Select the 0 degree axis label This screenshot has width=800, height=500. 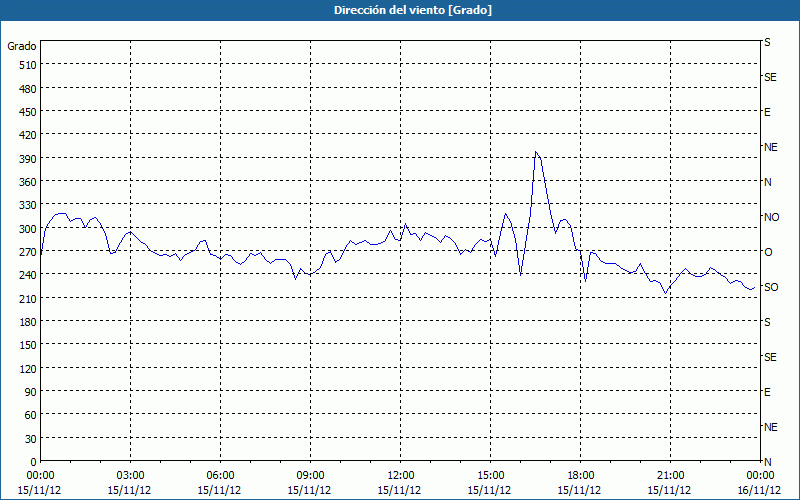coord(34,462)
